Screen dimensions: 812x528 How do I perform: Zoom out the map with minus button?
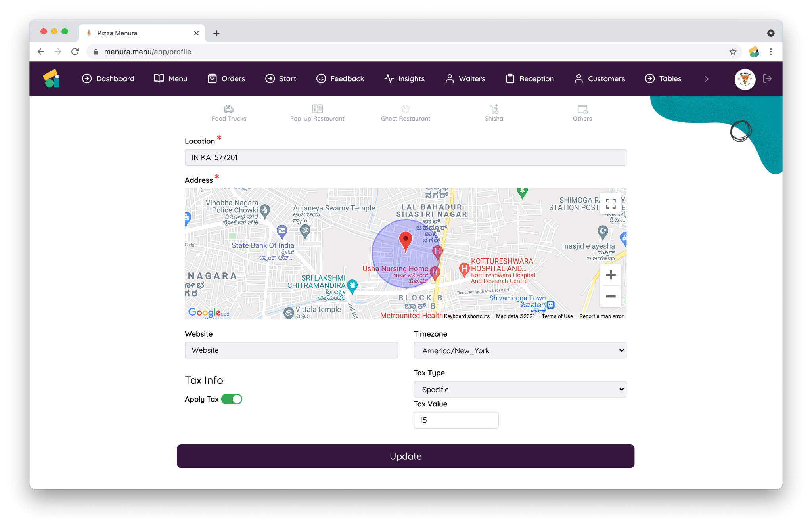(611, 296)
